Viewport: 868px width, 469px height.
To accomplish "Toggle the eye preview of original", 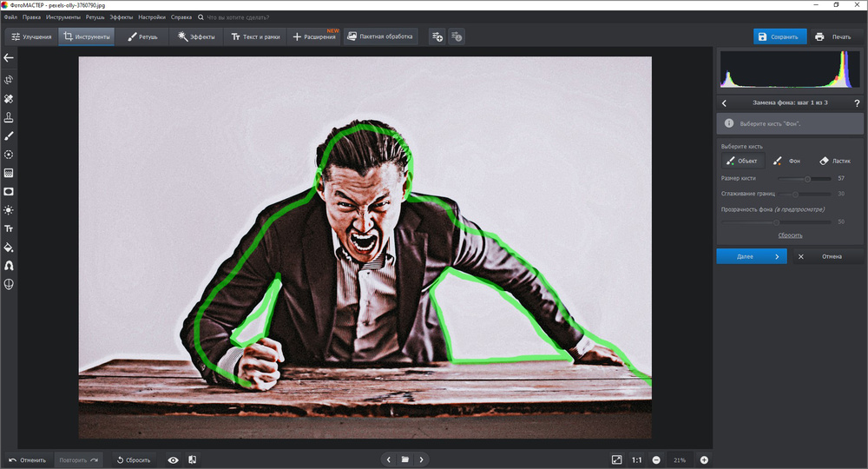I will click(173, 459).
